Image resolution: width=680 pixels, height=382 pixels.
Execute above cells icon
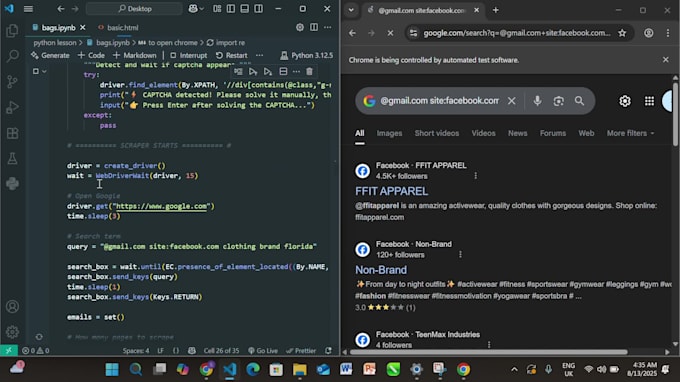click(253, 72)
